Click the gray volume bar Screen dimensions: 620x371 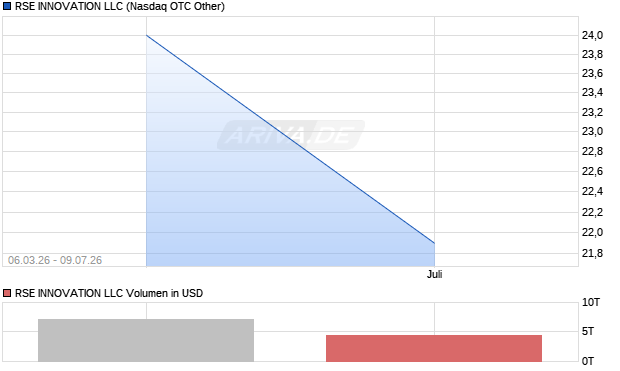coord(146,340)
